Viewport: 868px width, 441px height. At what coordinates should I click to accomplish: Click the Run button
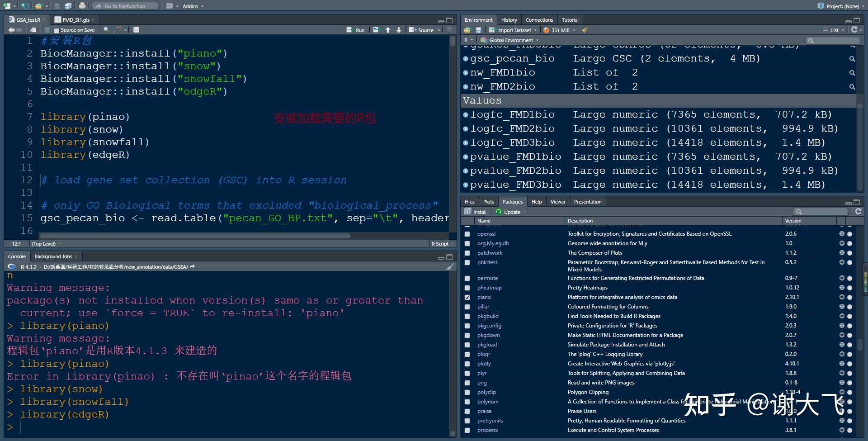356,30
